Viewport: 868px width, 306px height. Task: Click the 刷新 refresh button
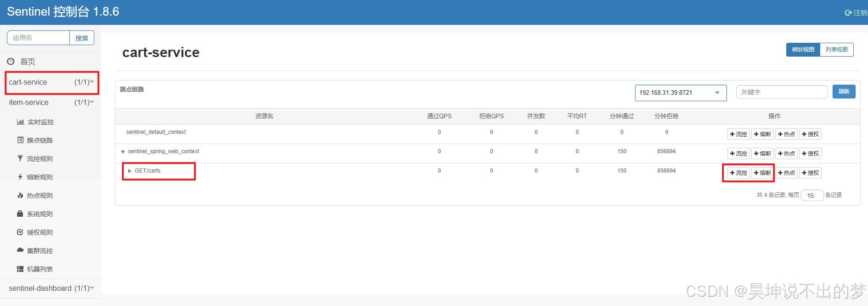coord(844,92)
